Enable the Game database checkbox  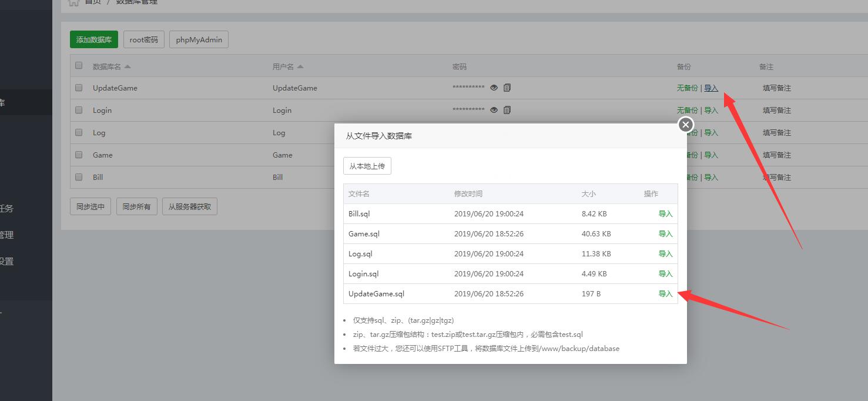79,155
